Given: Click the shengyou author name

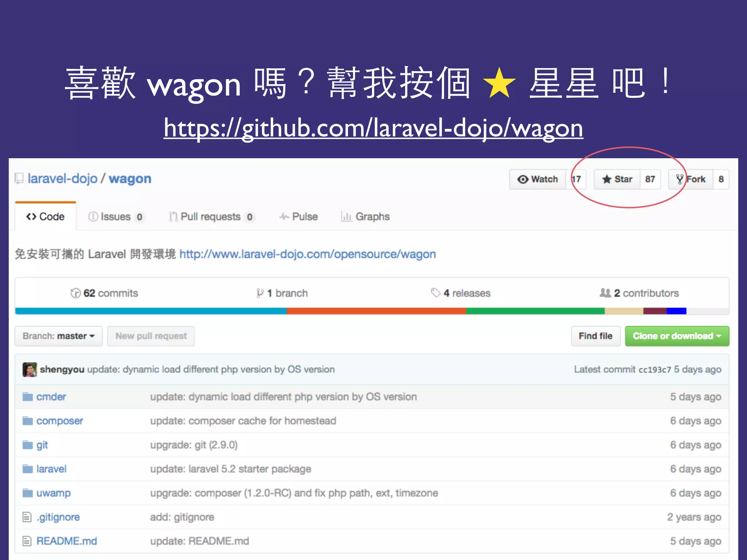Looking at the screenshot, I should pos(62,370).
